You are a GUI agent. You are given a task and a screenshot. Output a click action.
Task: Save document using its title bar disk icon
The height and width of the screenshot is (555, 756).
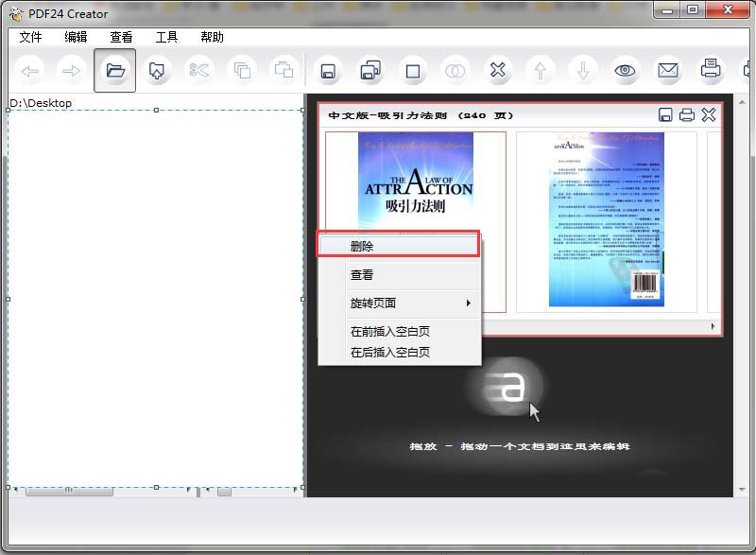[x=665, y=115]
